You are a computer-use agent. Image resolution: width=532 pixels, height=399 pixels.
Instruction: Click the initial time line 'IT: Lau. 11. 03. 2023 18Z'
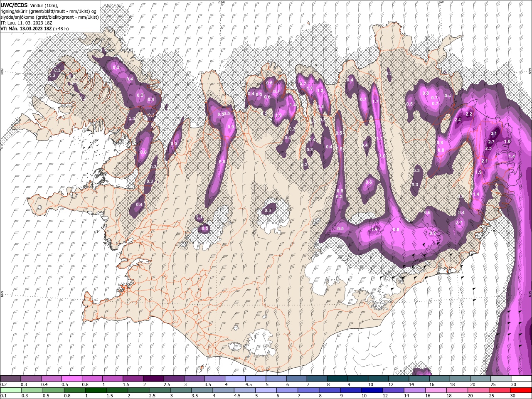(26, 22)
